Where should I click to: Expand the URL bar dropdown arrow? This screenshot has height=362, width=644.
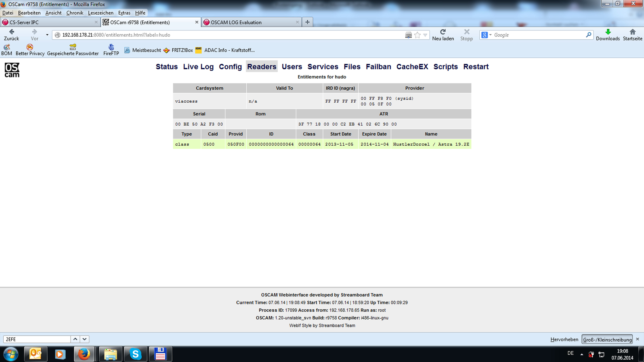click(x=425, y=35)
